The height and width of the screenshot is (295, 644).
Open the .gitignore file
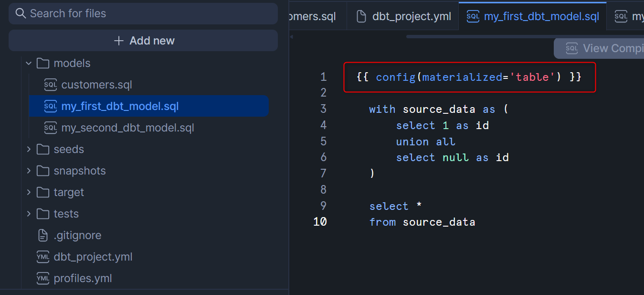(x=77, y=235)
